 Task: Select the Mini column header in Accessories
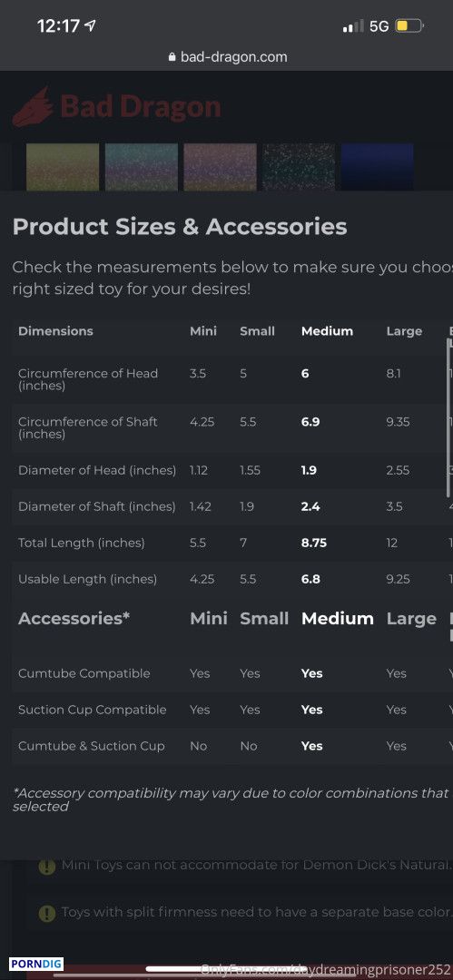pos(209,619)
